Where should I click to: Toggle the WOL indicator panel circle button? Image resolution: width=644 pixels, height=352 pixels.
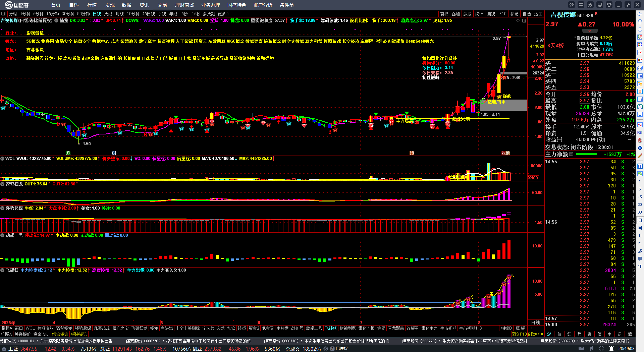(2, 159)
